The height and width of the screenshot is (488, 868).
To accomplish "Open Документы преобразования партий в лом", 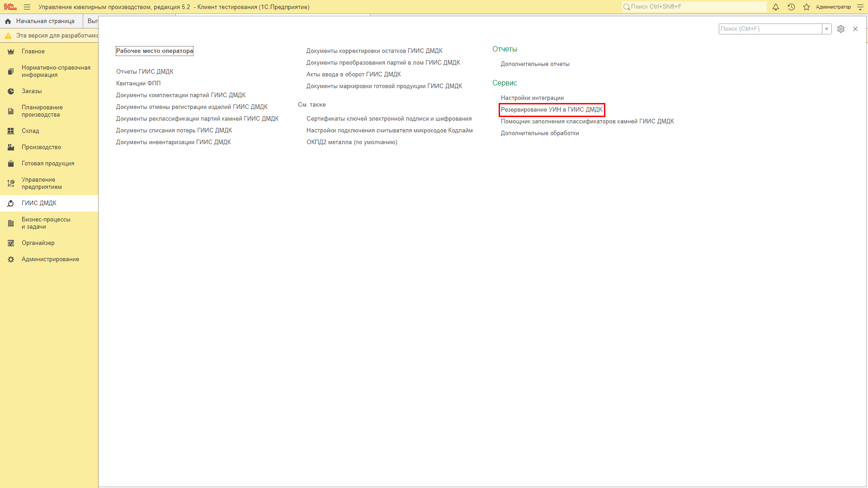I will point(383,63).
